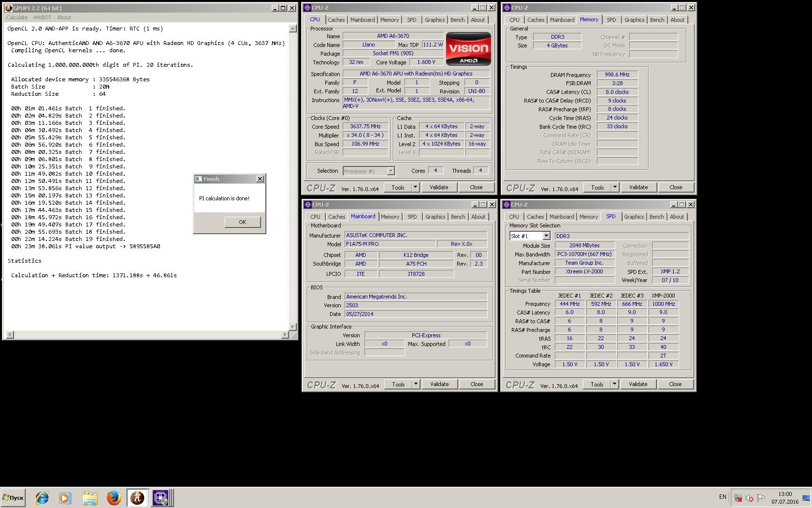The width and height of the screenshot is (812, 508).
Task: Click Close in CPU-Z CPU window
Action: (x=476, y=187)
